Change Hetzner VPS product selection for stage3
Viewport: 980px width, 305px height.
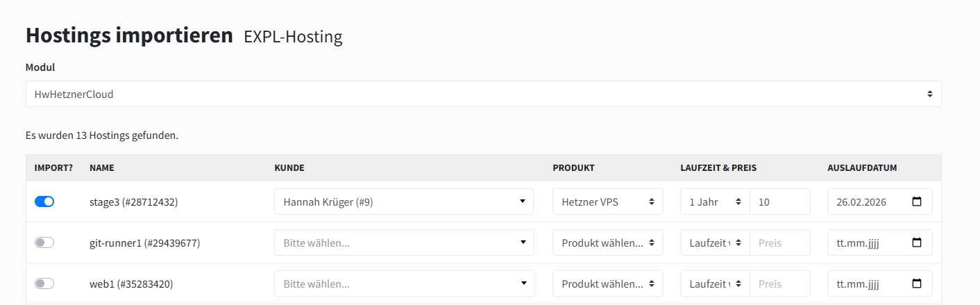point(608,201)
